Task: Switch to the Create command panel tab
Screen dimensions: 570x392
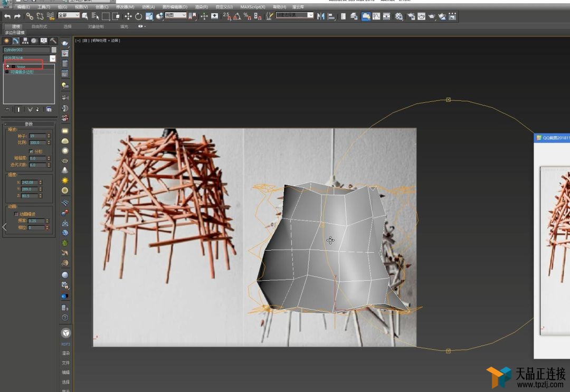Action: click(x=6, y=41)
